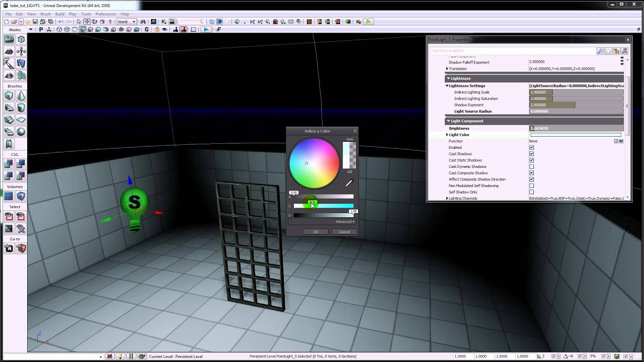Click CSG Intersect icon
The height and width of the screenshot is (362, 644).
pos(9,175)
